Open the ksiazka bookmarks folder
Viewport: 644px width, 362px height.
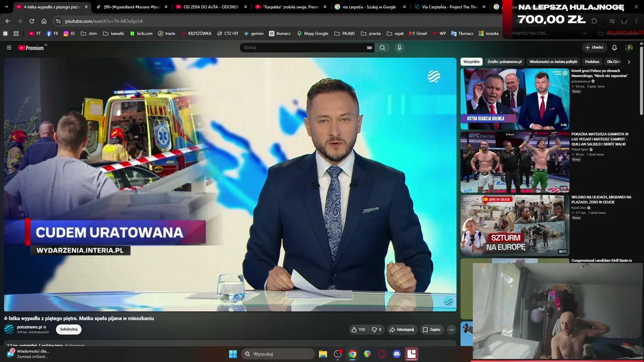coord(489,34)
